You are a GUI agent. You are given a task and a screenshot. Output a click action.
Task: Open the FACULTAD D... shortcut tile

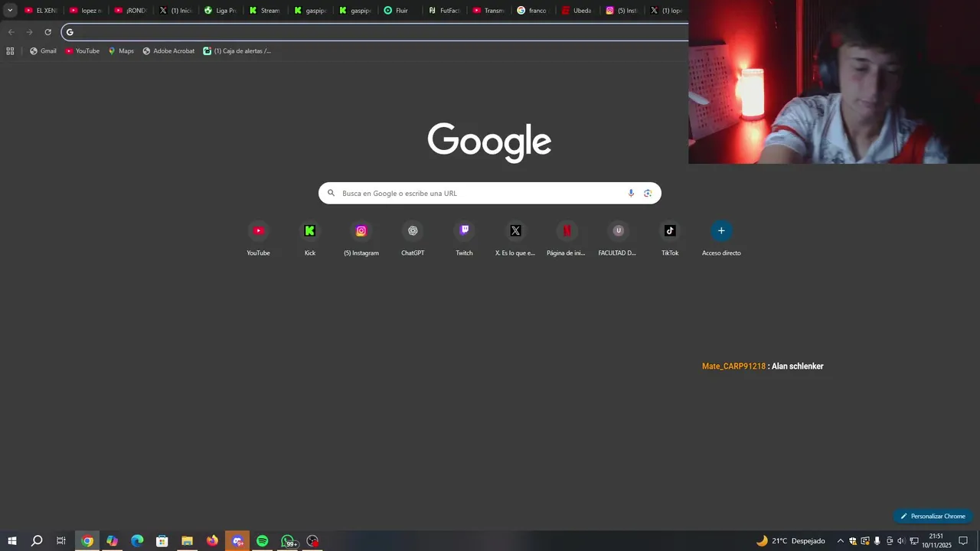tap(618, 238)
